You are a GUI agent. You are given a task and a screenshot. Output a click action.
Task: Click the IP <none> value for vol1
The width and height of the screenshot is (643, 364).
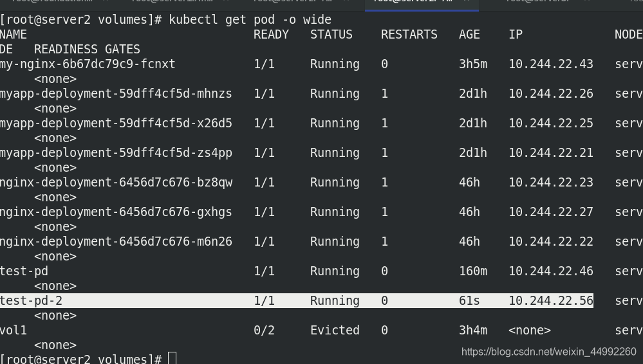click(x=530, y=330)
